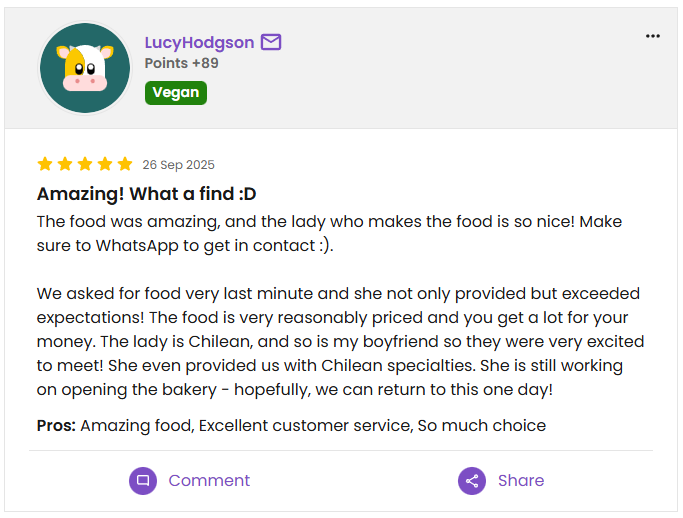
Task: Click the fourth rating star
Action: (x=105, y=164)
